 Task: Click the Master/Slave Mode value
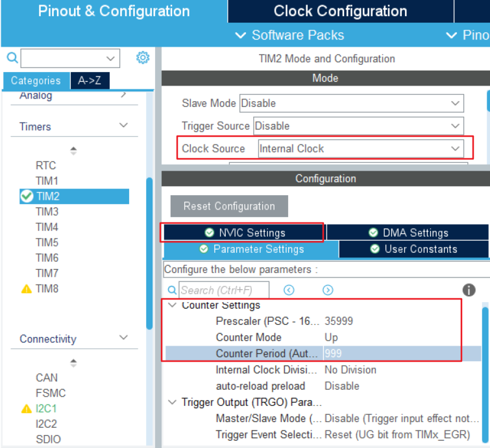(402, 419)
